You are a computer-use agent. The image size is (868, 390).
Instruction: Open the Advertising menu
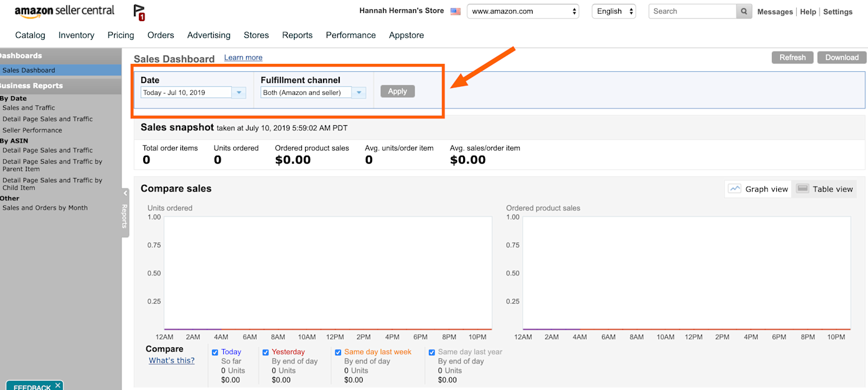[209, 35]
